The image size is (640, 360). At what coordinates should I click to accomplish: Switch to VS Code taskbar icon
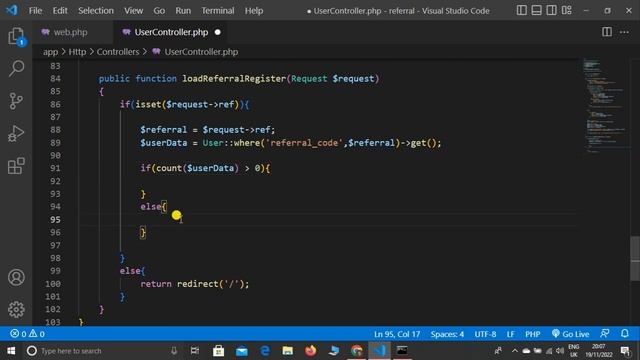379,351
